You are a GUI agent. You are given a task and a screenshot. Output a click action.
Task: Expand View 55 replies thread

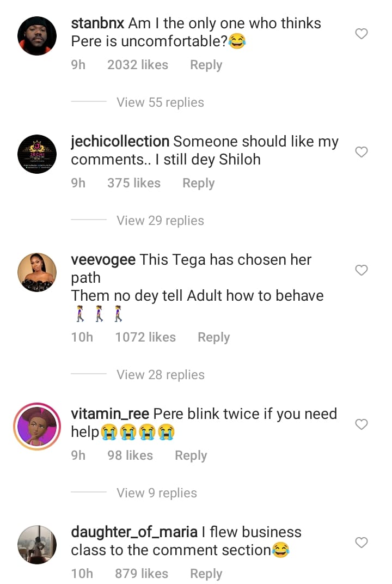point(160,102)
